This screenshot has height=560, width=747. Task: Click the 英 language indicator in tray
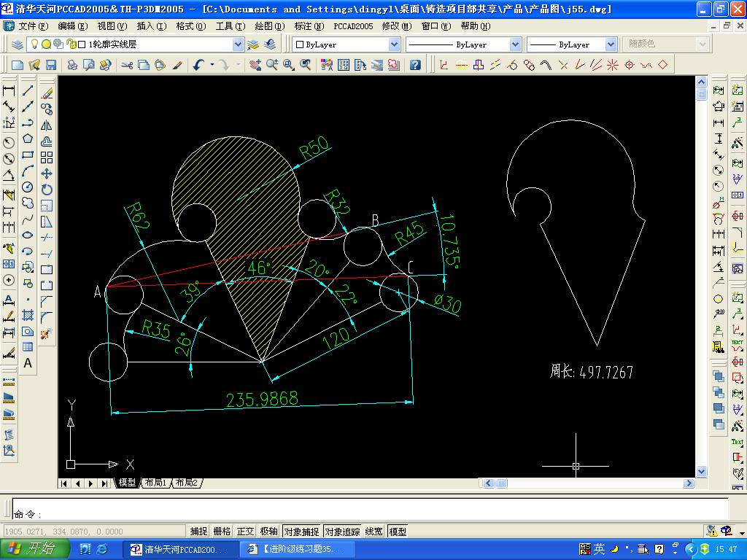click(599, 550)
